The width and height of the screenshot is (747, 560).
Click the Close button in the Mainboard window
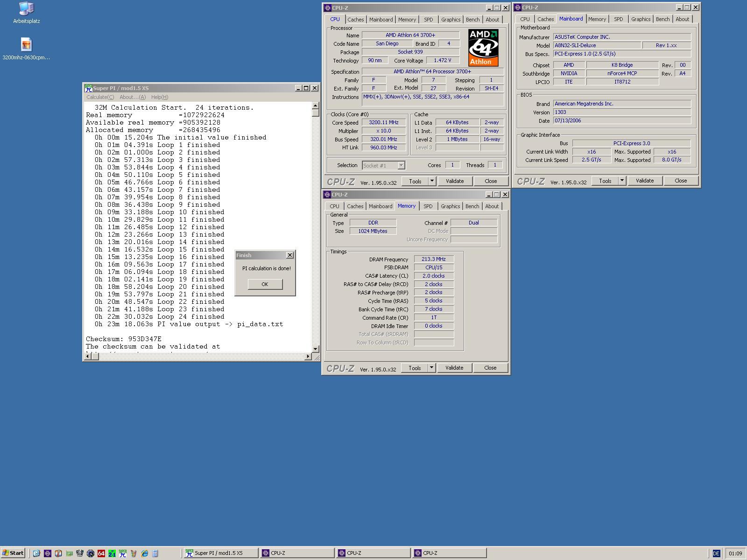[681, 181]
